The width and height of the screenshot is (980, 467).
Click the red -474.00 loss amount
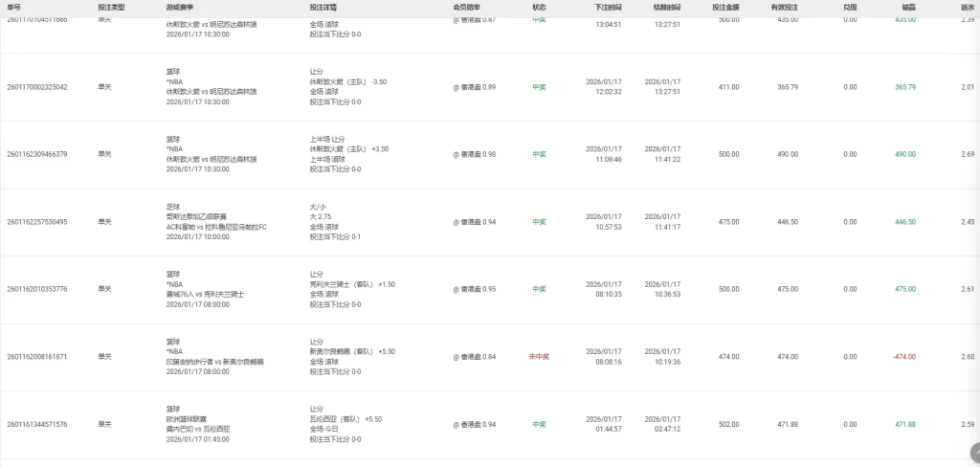click(x=905, y=356)
